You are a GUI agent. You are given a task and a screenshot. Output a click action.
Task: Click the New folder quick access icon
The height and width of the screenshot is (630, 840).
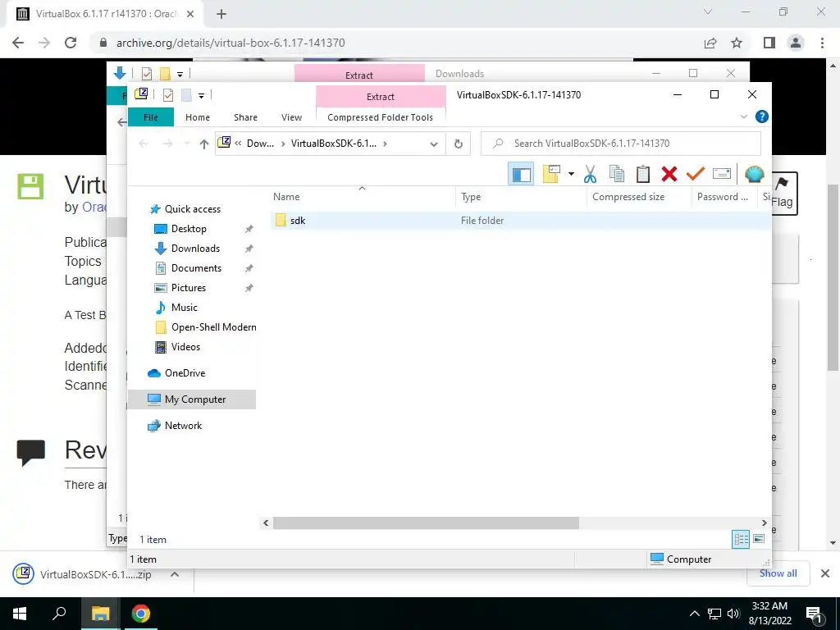(186, 95)
